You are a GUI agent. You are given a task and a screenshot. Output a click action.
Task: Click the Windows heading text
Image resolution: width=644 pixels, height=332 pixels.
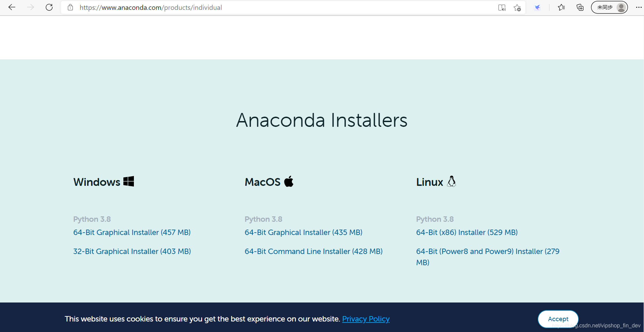pos(97,182)
